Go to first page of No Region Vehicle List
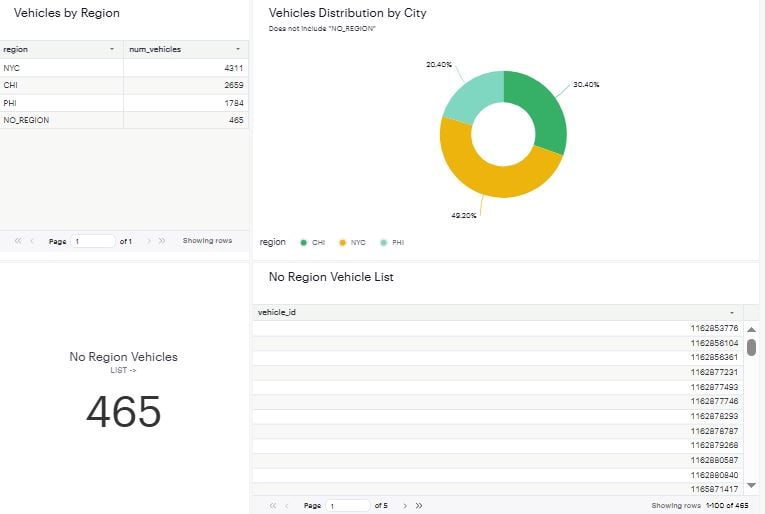 click(x=273, y=506)
